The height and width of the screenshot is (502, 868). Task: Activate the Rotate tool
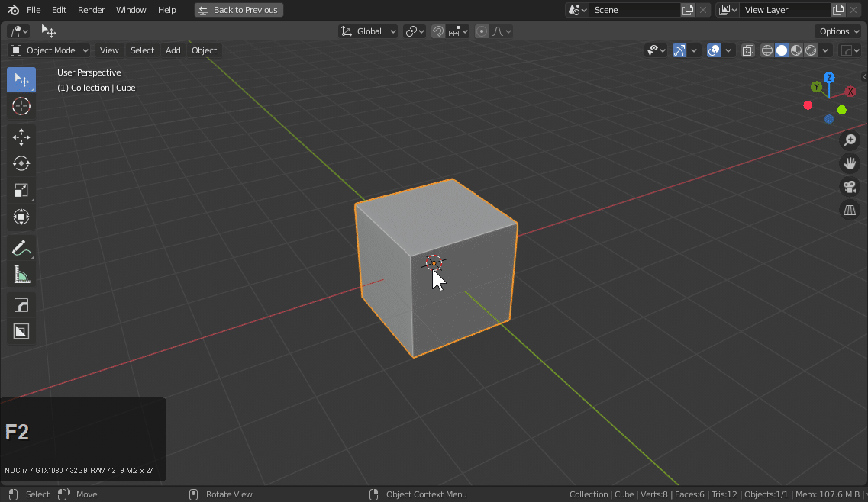(x=21, y=163)
